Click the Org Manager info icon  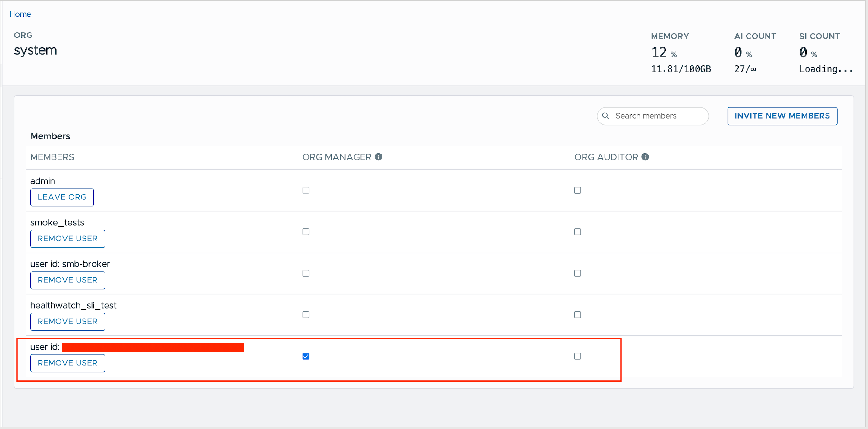(x=379, y=157)
